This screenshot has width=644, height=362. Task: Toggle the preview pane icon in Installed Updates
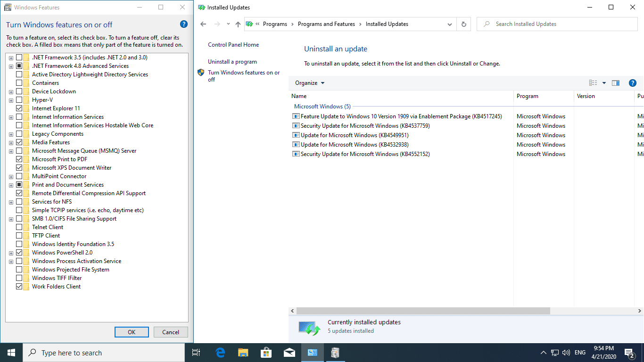(616, 83)
